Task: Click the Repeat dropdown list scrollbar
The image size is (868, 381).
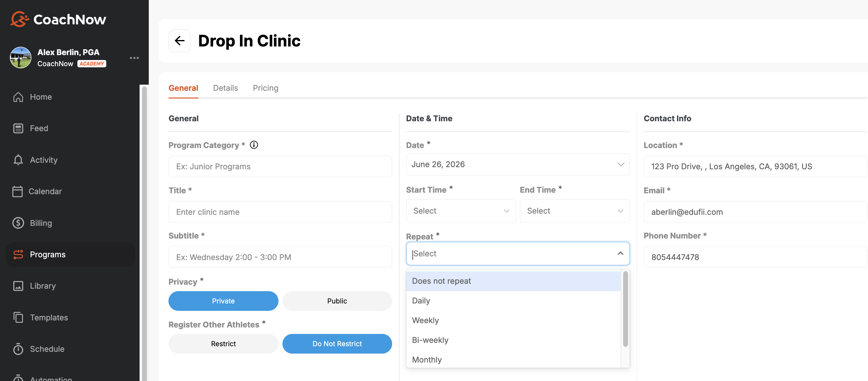Action: 625,309
